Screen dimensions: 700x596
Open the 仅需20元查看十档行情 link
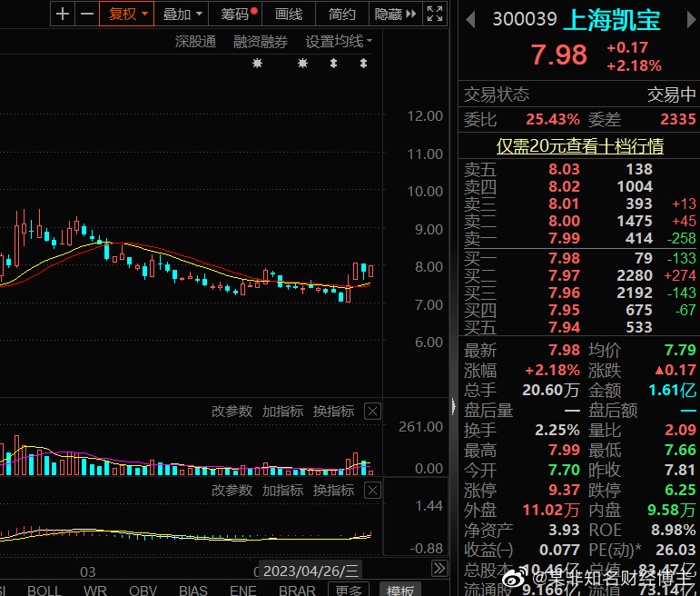(x=580, y=146)
